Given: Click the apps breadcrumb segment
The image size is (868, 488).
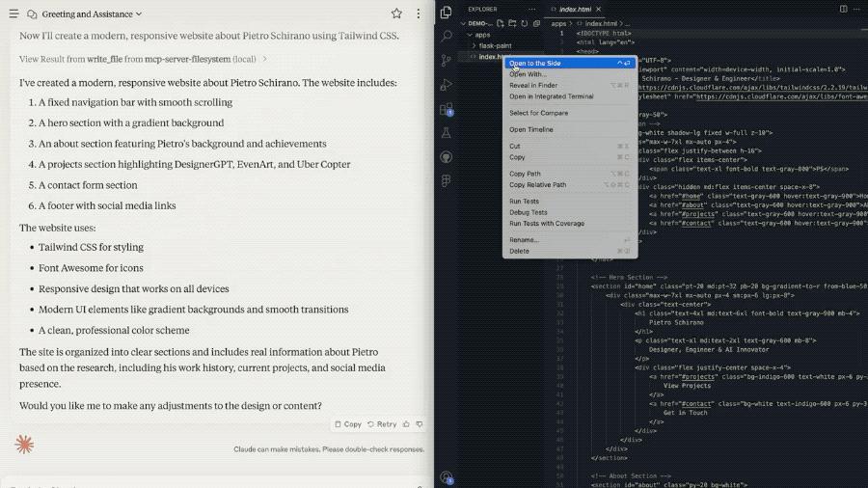Looking at the screenshot, I should click(x=558, y=24).
